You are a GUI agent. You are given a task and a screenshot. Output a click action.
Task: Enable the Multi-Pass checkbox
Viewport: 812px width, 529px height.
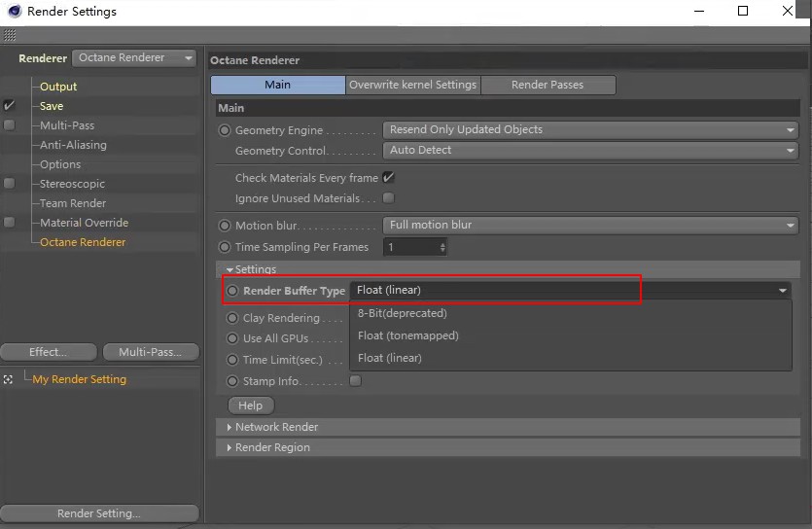10,125
